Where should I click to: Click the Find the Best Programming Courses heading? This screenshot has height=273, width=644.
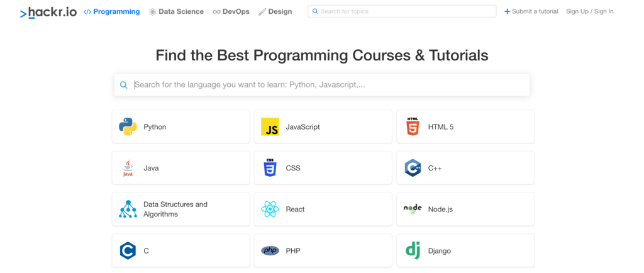pyautogui.click(x=322, y=55)
